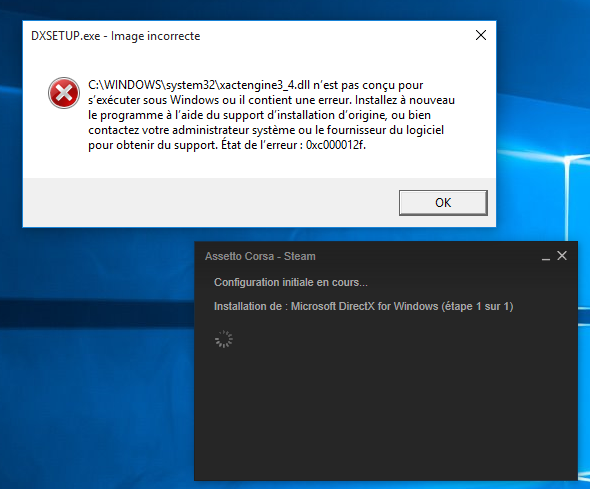Click the gray footer beside OK button
This screenshot has width=590, height=489.
[x=211, y=202]
